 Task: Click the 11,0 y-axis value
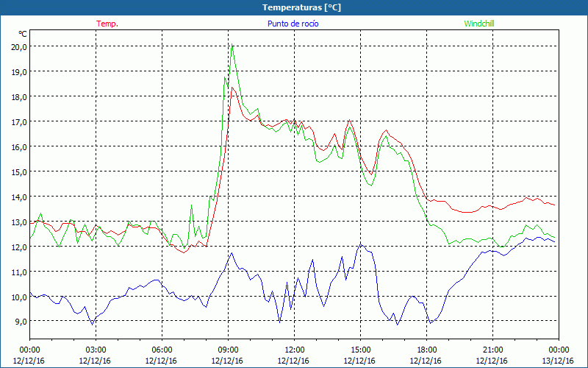pyautogui.click(x=19, y=272)
